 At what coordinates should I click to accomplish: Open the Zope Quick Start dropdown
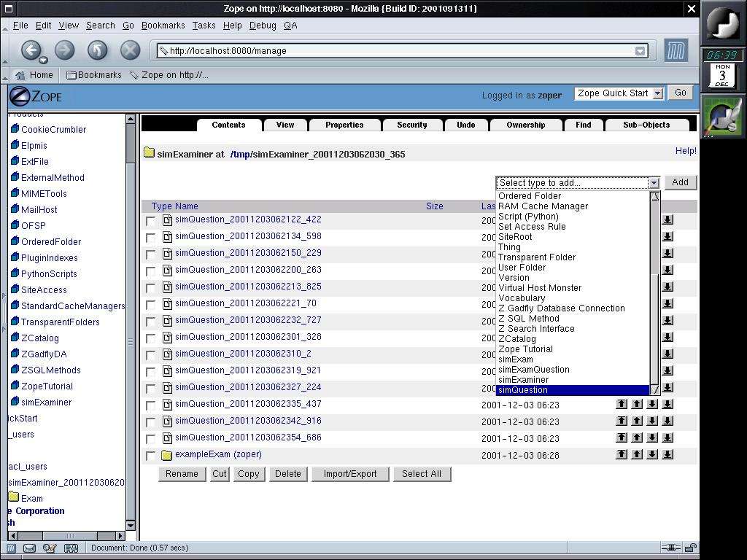point(619,93)
